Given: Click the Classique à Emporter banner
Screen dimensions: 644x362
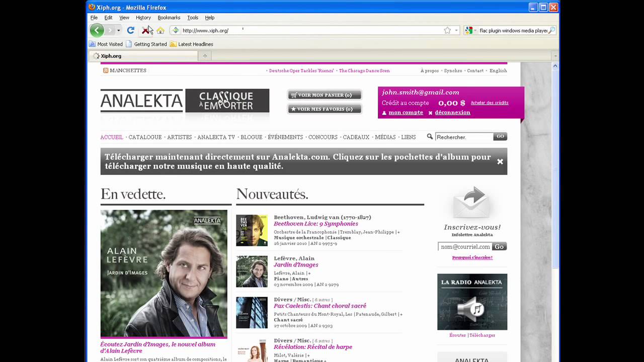Looking at the screenshot, I should pyautogui.click(x=227, y=101).
